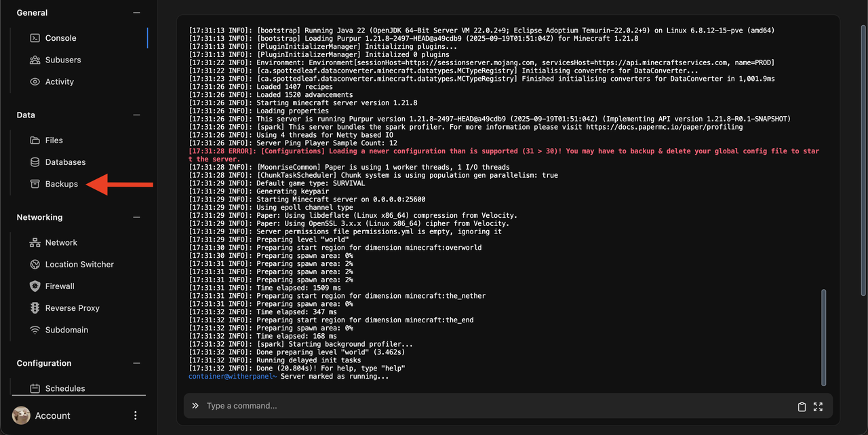Click the double-chevron prompt icon
This screenshot has width=868, height=435.
tap(195, 406)
